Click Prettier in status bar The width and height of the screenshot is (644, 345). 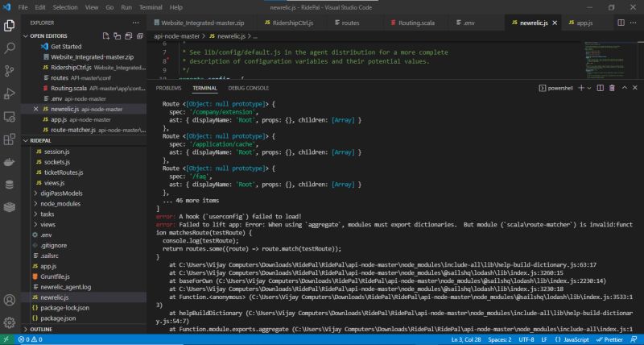click(609, 339)
